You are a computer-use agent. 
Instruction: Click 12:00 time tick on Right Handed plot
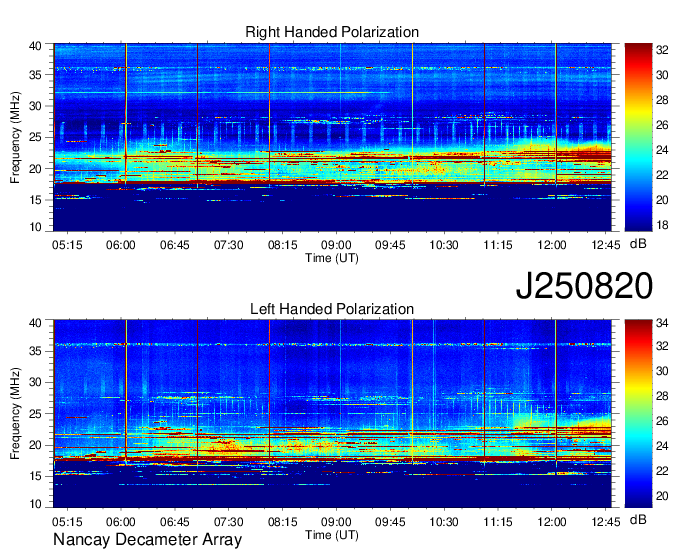point(552,245)
